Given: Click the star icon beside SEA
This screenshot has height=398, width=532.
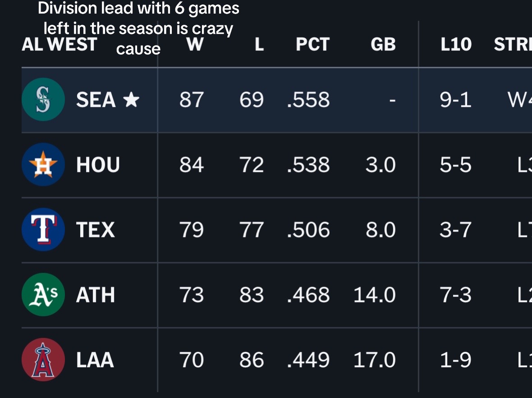Looking at the screenshot, I should [x=131, y=99].
